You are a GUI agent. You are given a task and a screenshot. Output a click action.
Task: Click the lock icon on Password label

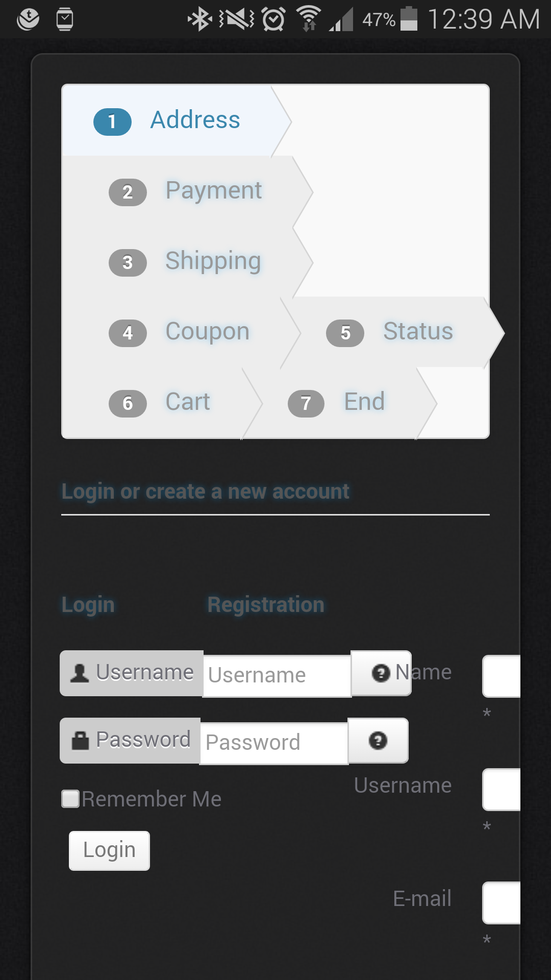(80, 740)
